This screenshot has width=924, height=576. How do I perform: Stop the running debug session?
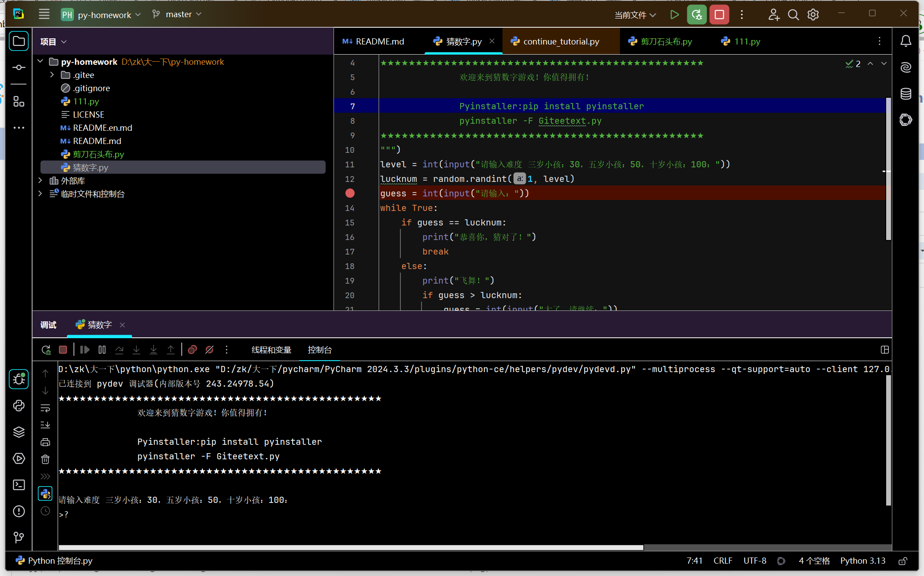(x=63, y=350)
